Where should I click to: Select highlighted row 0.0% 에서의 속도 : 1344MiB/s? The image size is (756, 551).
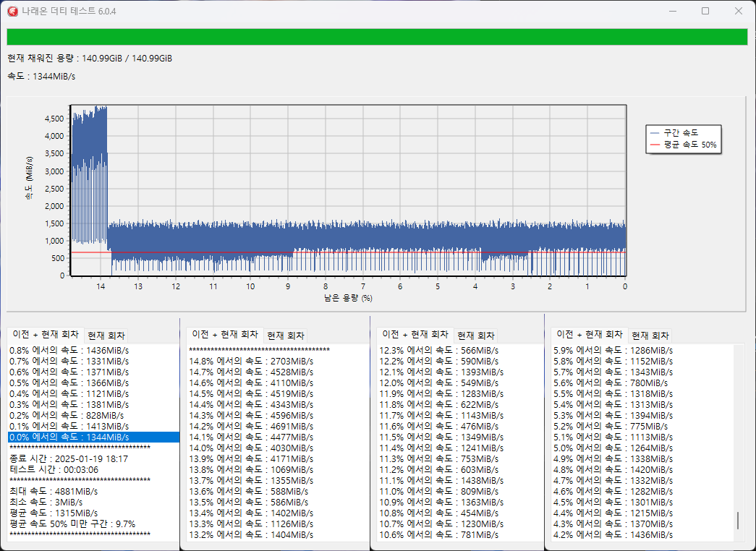click(x=93, y=437)
